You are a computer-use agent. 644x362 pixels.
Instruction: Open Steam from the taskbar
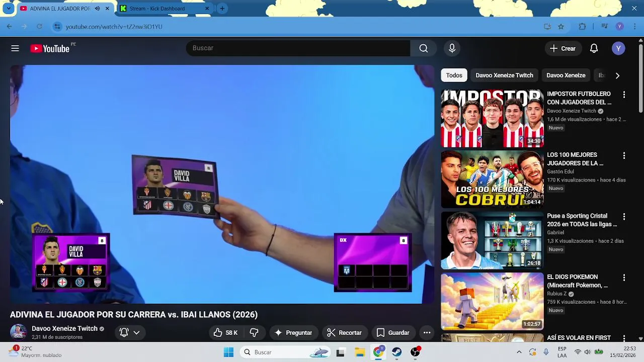tap(397, 352)
